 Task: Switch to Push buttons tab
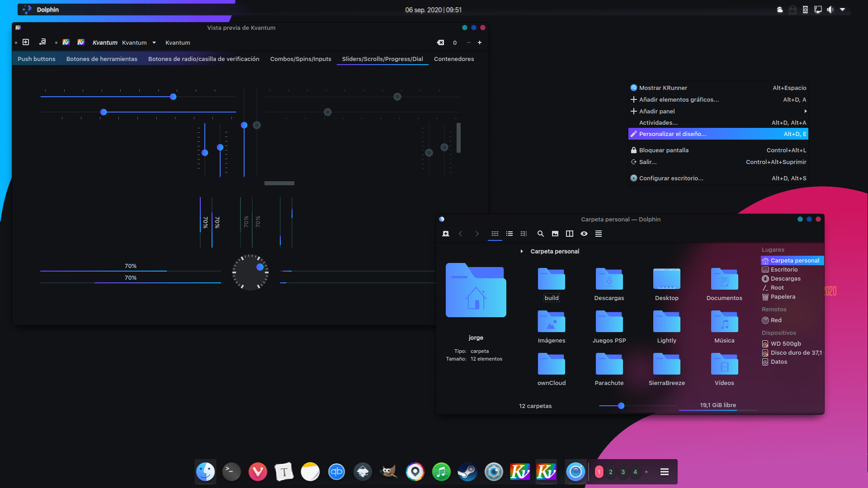37,59
